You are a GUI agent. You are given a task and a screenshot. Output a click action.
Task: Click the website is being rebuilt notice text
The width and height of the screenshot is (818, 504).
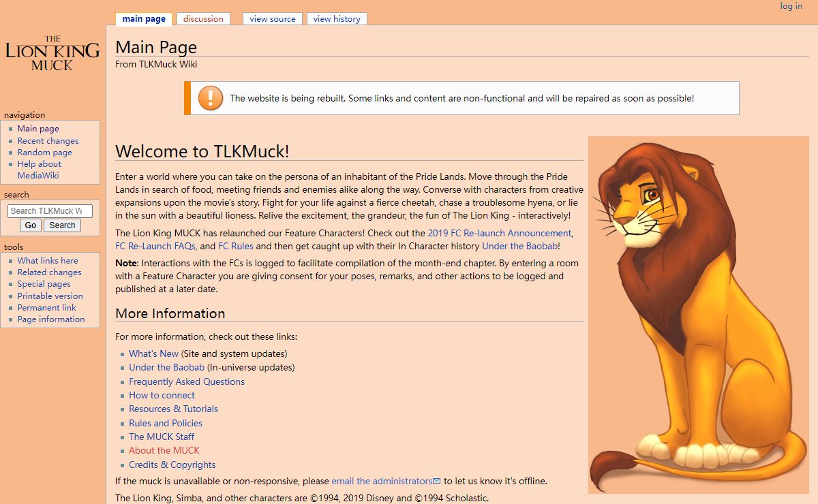[x=461, y=98]
